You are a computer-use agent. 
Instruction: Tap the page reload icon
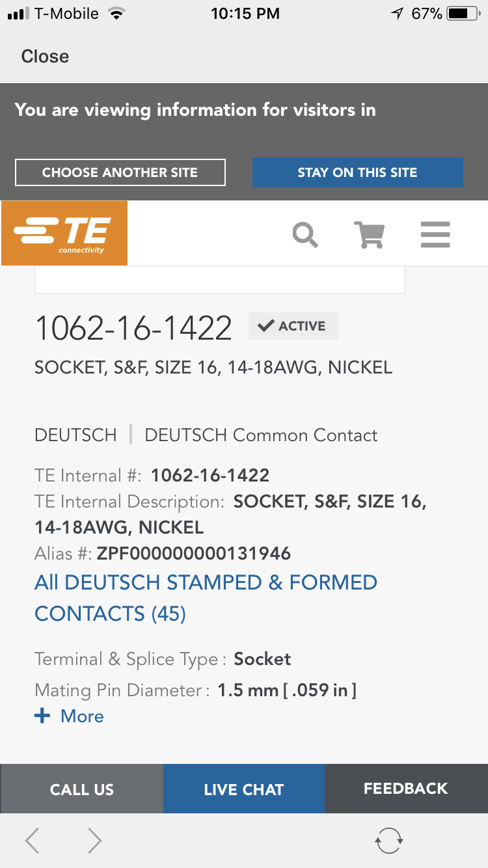coord(389,840)
